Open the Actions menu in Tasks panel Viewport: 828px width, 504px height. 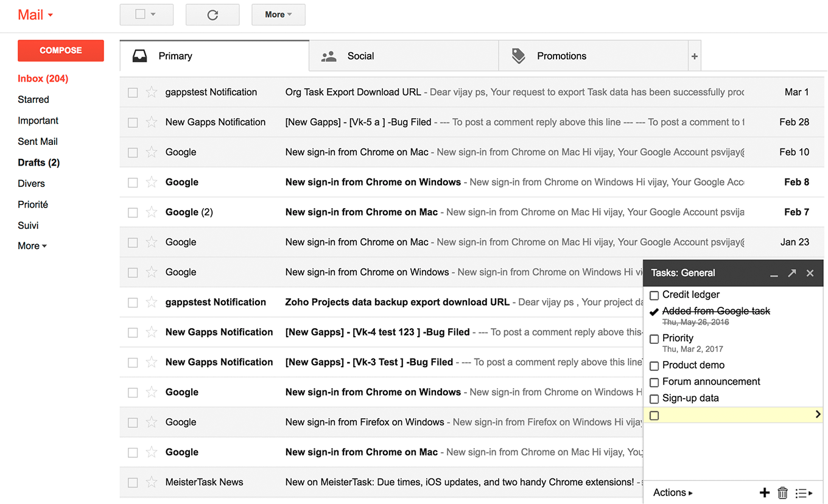[x=673, y=492]
